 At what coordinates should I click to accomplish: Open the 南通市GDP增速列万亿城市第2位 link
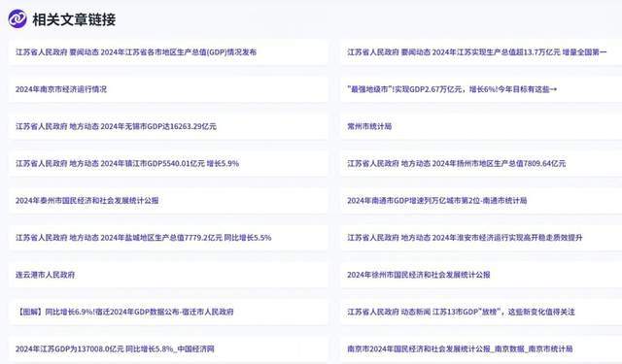point(436,200)
